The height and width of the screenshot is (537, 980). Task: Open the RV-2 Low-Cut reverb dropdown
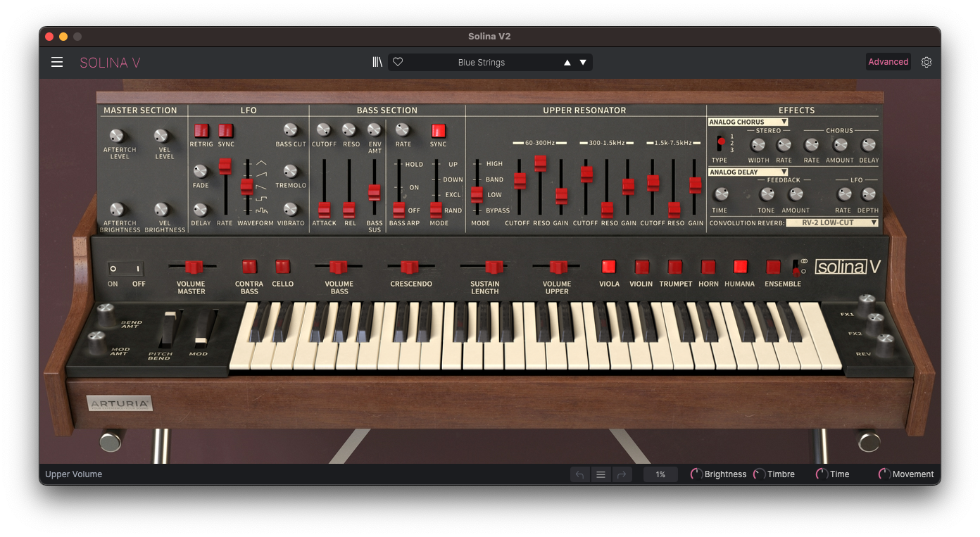(832, 222)
